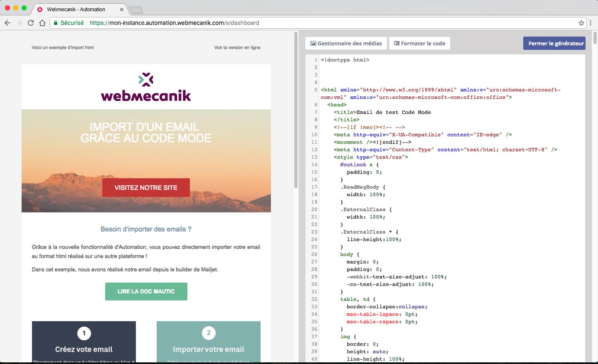This screenshot has width=598, height=364.
Task: Bookmark page with the star icon
Action: point(581,23)
